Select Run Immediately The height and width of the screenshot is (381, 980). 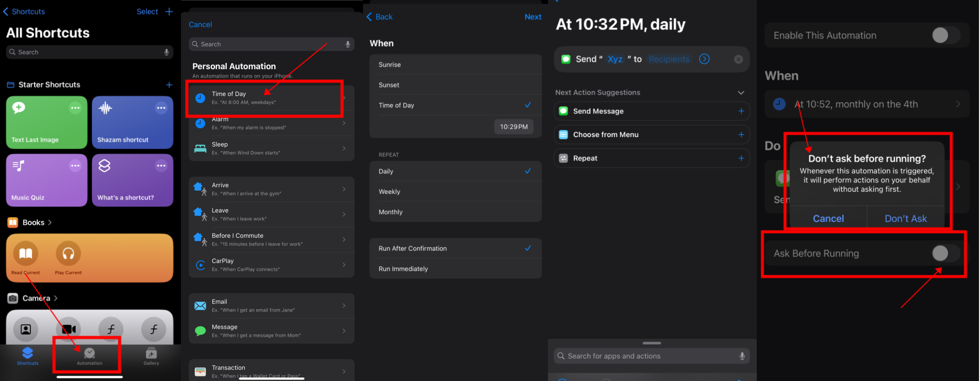click(x=456, y=269)
